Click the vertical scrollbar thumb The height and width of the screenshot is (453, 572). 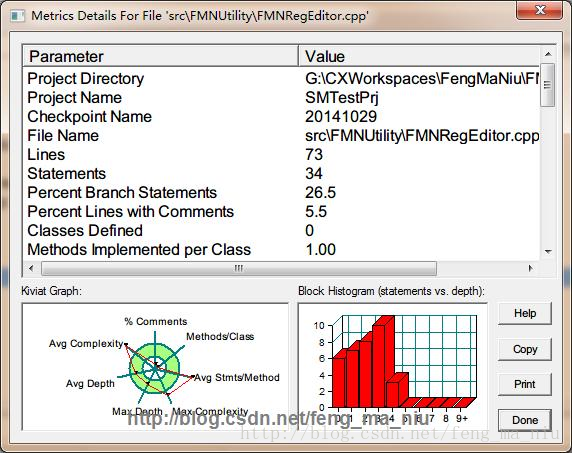(548, 85)
